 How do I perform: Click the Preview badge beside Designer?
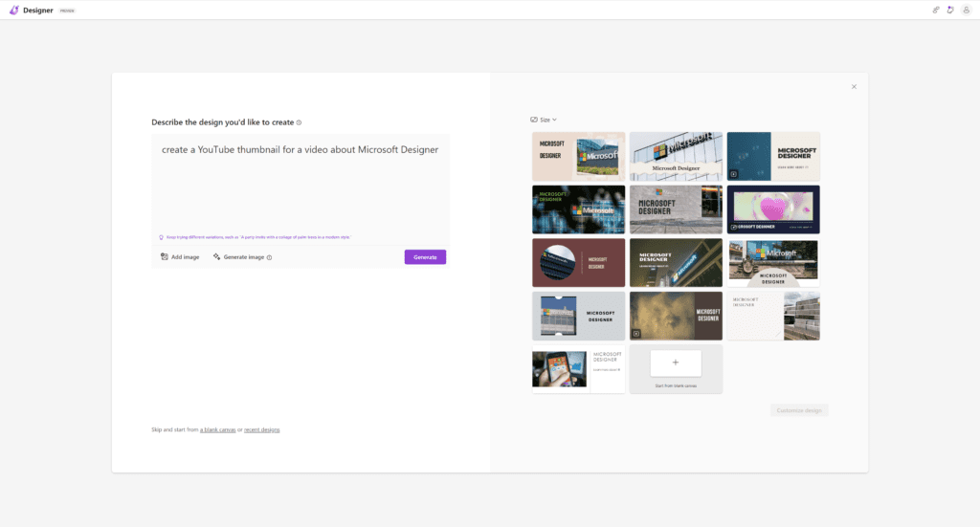click(x=67, y=11)
